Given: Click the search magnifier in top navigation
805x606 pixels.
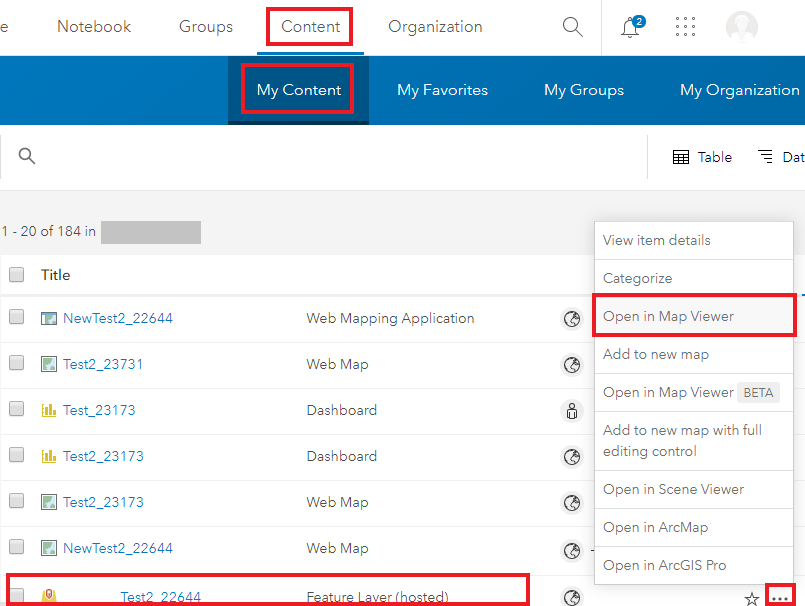Looking at the screenshot, I should (x=572, y=27).
